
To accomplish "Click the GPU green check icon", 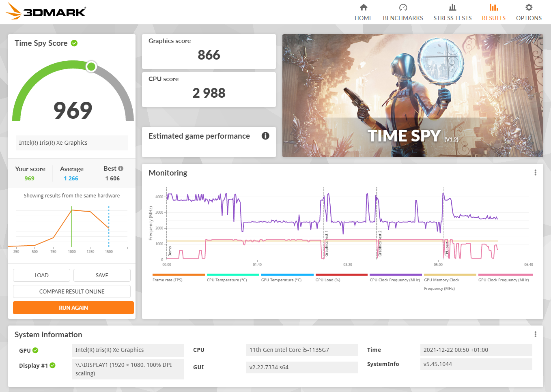I will click(35, 350).
